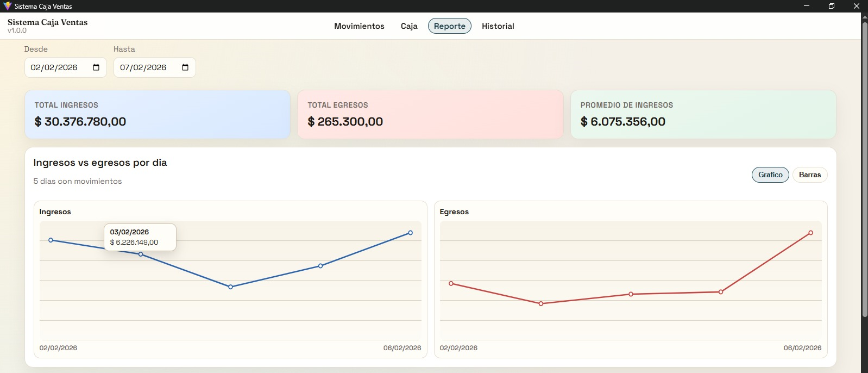The width and height of the screenshot is (868, 373).
Task: Select the Reporte tab
Action: 449,26
